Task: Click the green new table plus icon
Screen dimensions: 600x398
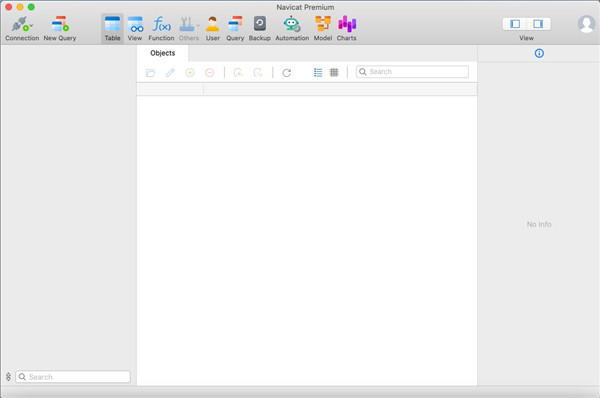Action: 190,73
